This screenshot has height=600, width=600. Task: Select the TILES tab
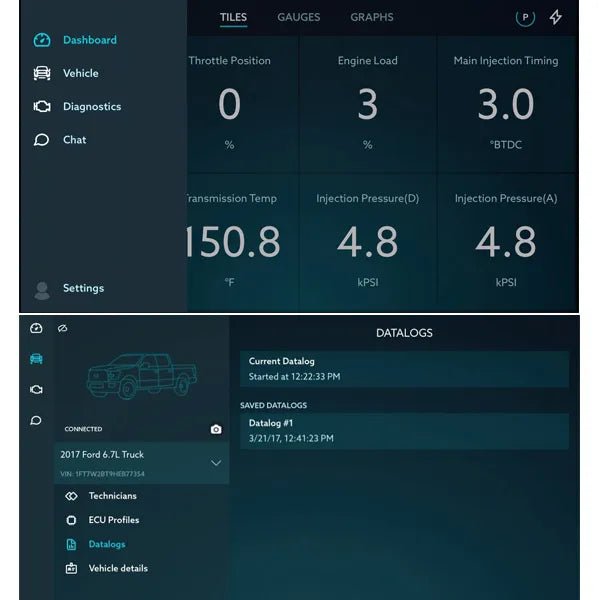[x=233, y=17]
